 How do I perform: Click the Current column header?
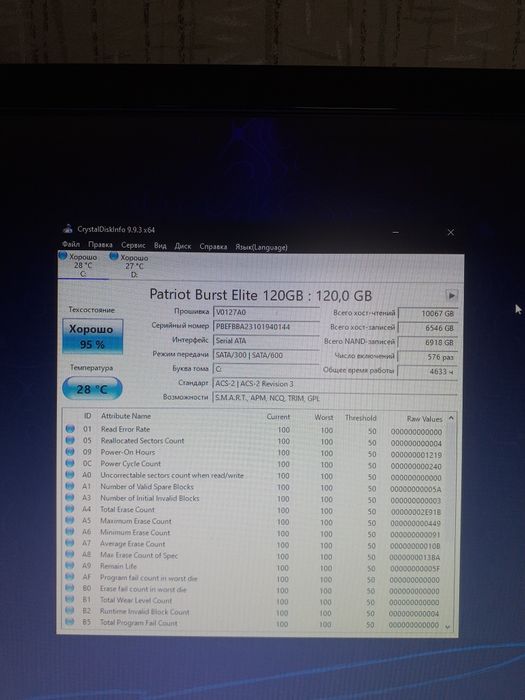pos(278,417)
